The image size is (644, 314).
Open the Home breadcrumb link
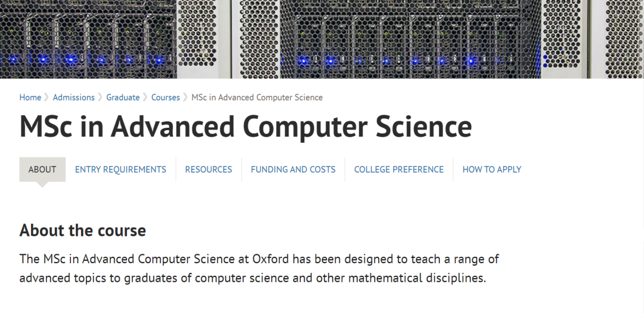click(x=30, y=97)
